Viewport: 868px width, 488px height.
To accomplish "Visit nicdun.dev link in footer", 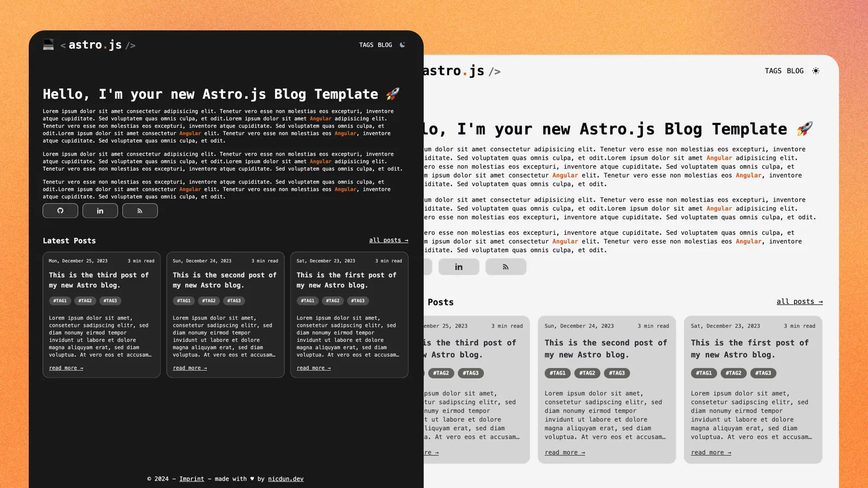I will point(285,479).
